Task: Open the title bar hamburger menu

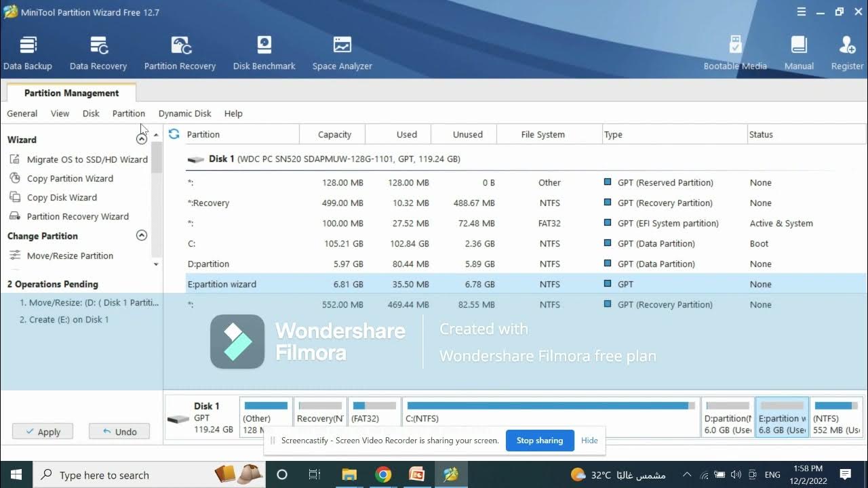Action: click(802, 12)
